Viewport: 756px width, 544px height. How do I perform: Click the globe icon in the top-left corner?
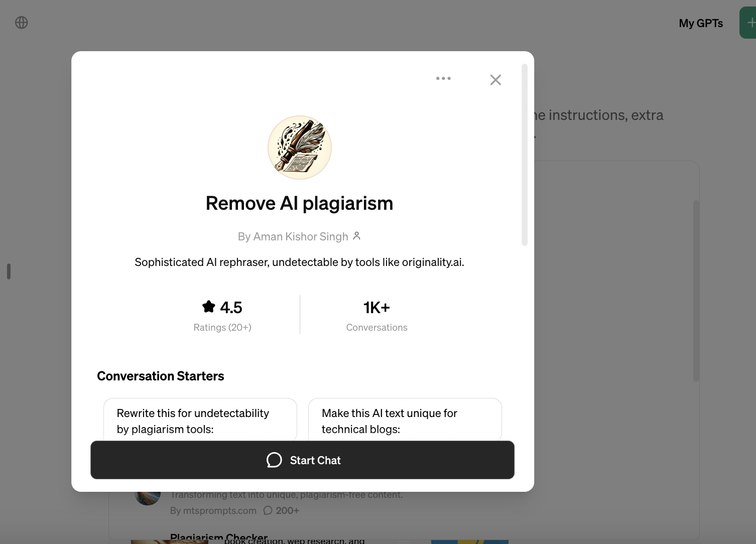[x=22, y=23]
